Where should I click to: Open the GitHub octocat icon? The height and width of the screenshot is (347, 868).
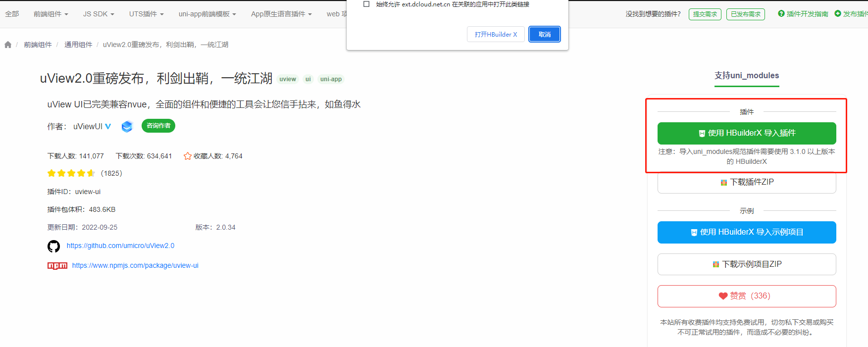(53, 246)
